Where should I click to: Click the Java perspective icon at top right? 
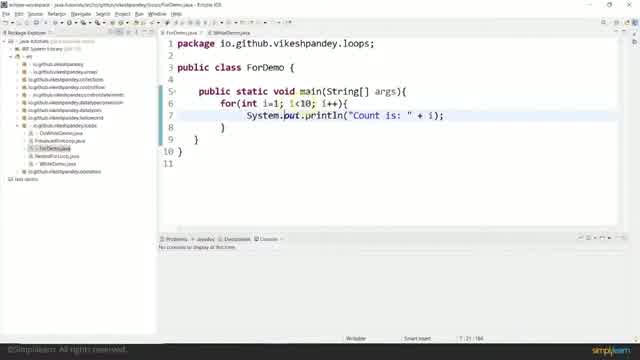635,22
